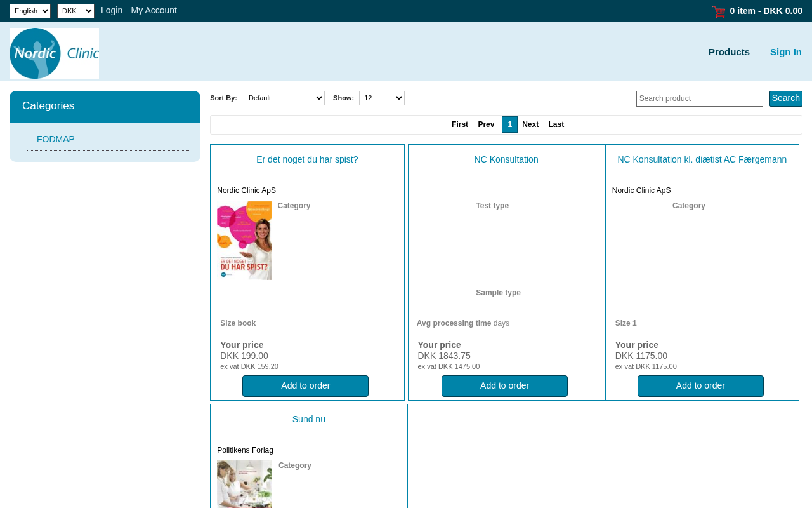Image resolution: width=812 pixels, height=508 pixels.
Task: Go to the First page
Action: [460, 124]
